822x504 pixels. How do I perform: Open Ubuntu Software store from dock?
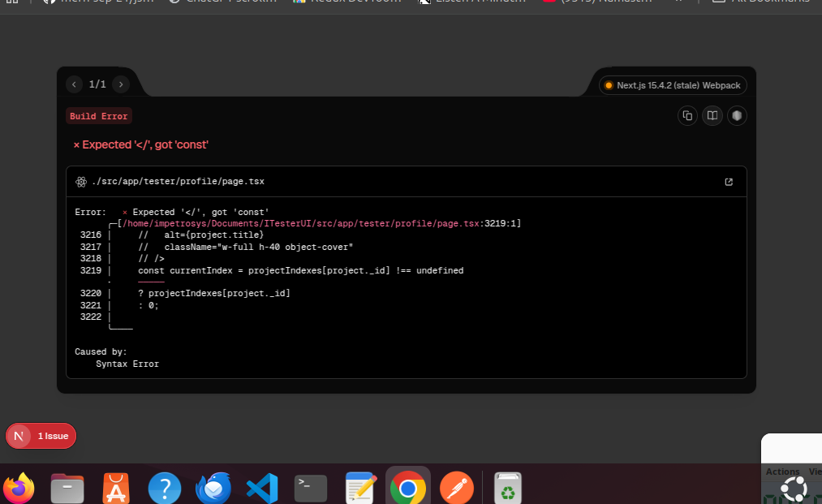[116, 489]
